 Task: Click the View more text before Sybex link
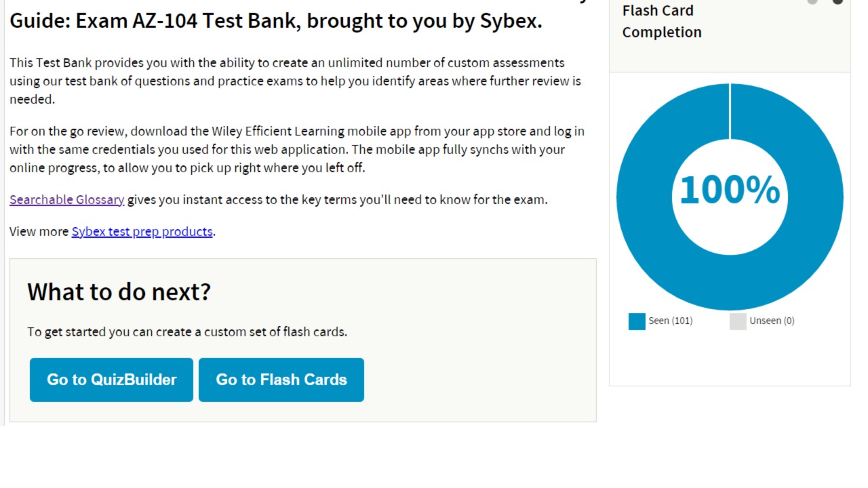coord(39,231)
